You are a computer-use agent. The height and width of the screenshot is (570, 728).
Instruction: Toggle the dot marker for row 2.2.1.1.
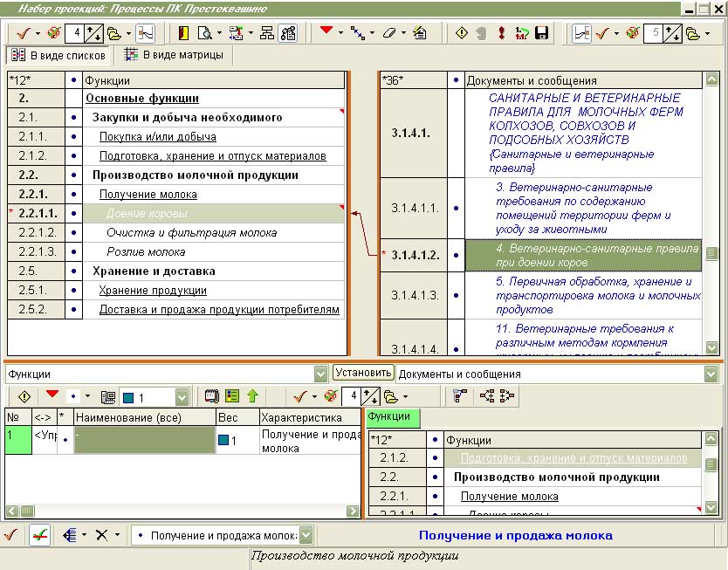click(x=74, y=214)
